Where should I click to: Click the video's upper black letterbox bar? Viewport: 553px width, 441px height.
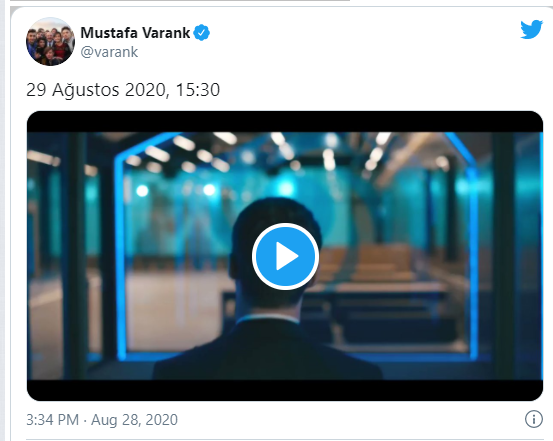tap(285, 122)
